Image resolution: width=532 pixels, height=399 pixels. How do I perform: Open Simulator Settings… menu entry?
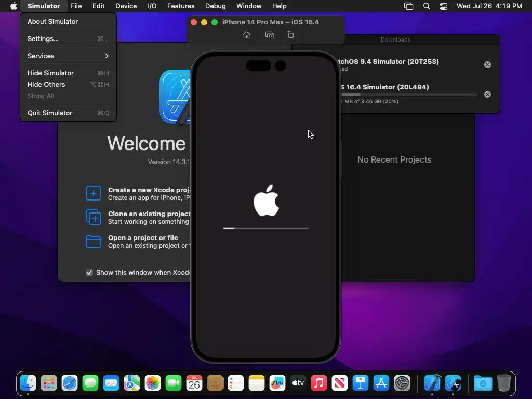pos(68,38)
